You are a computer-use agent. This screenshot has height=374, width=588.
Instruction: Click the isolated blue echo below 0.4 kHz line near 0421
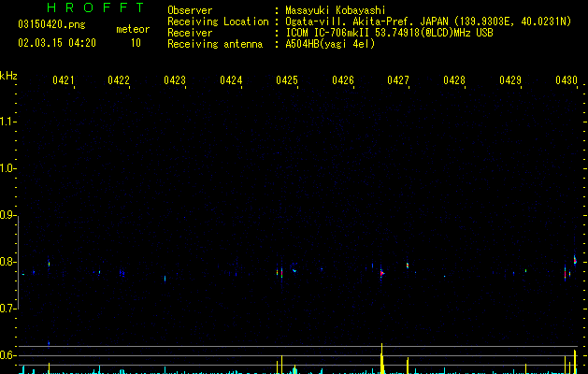pyautogui.click(x=49, y=343)
